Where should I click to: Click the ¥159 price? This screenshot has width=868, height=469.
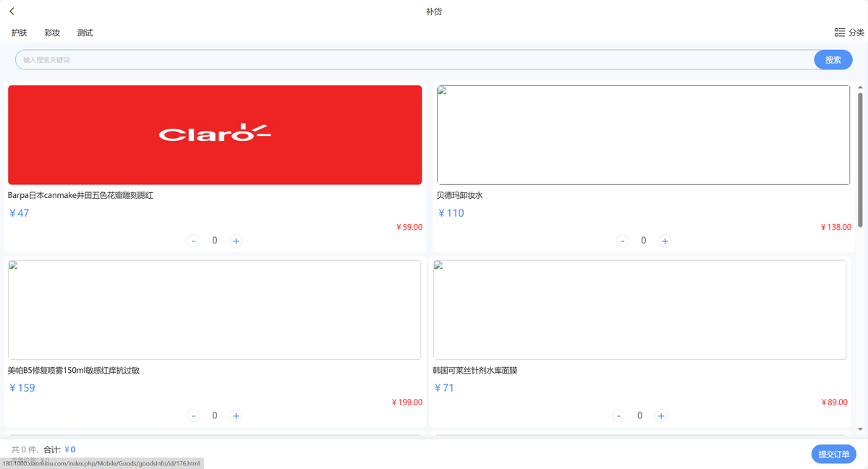click(22, 388)
